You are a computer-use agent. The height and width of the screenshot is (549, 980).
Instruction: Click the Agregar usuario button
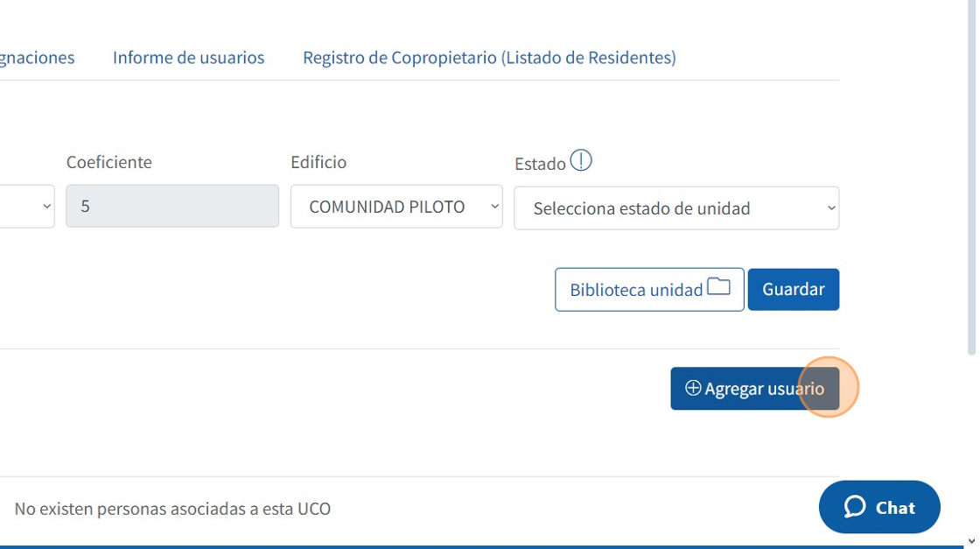tap(754, 389)
